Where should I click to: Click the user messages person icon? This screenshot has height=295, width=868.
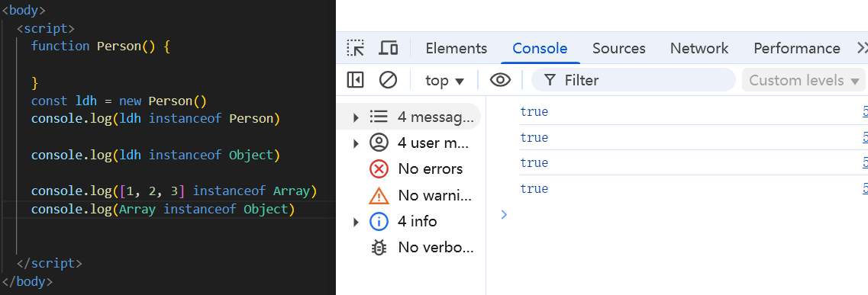[379, 143]
